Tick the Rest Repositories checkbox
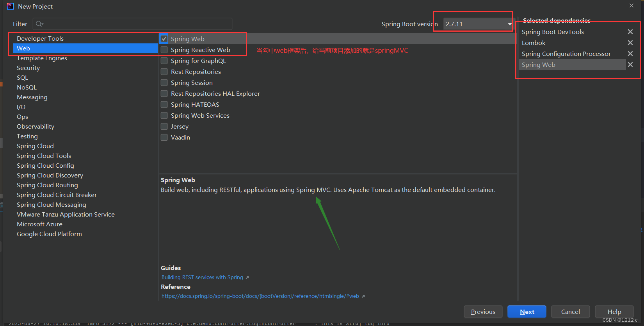 [x=164, y=72]
